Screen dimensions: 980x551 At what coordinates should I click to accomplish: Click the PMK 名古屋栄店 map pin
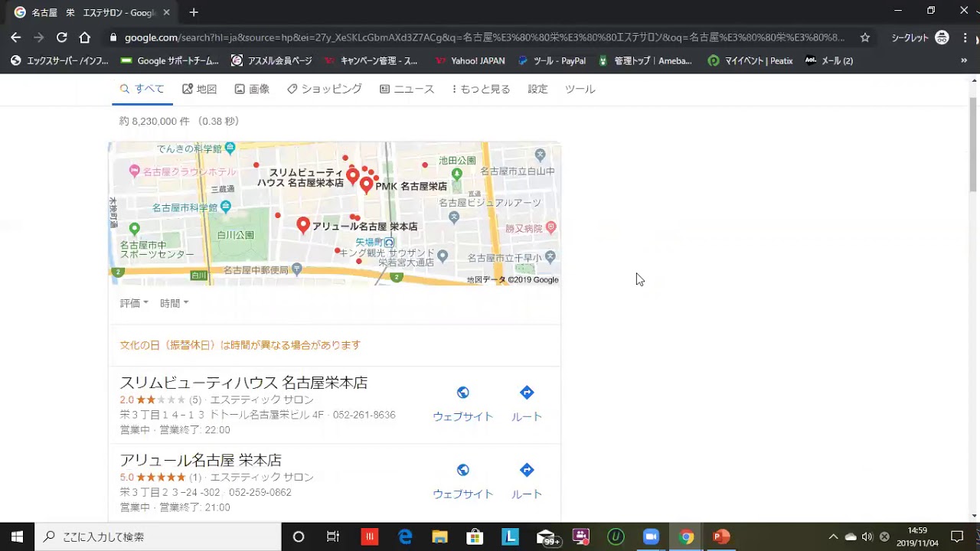pyautogui.click(x=367, y=184)
